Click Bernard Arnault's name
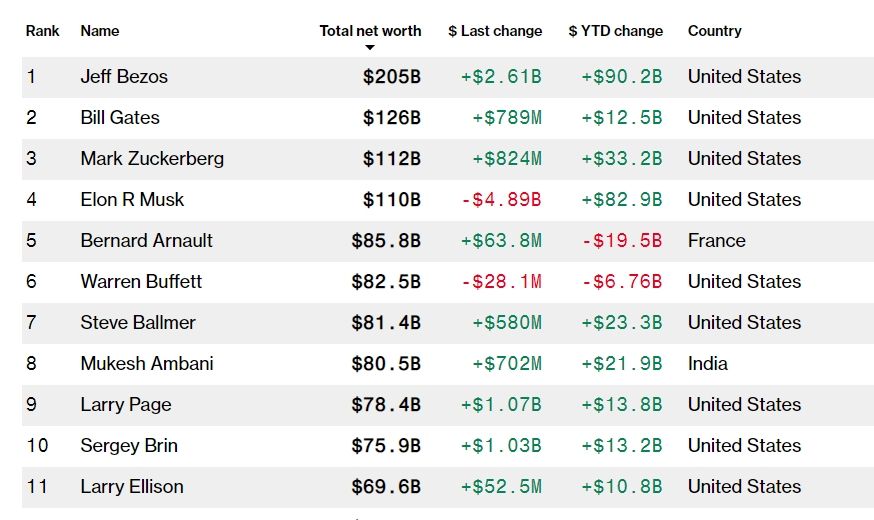 pyautogui.click(x=146, y=241)
